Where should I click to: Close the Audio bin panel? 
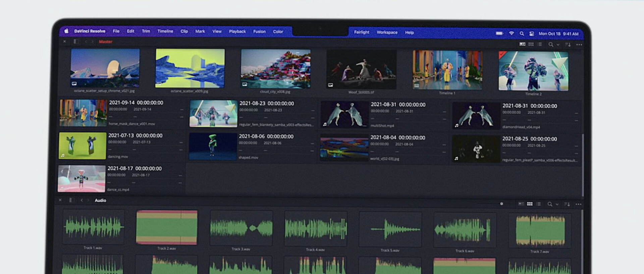60,200
